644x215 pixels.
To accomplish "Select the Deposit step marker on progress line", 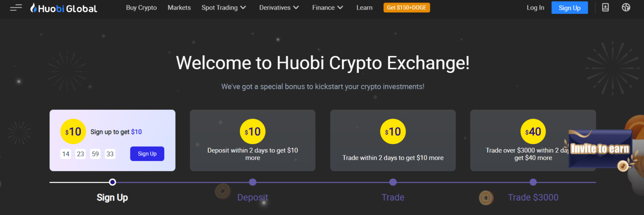I will click(252, 182).
